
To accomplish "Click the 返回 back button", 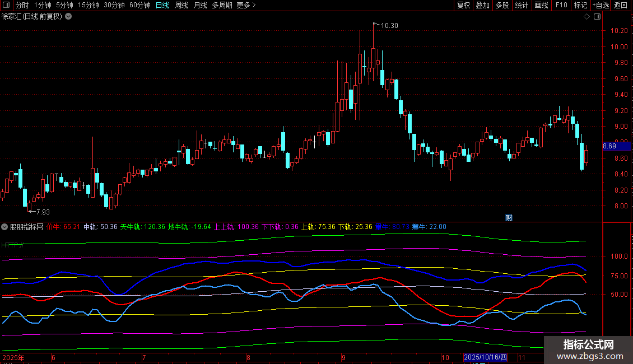I will [x=621, y=6].
